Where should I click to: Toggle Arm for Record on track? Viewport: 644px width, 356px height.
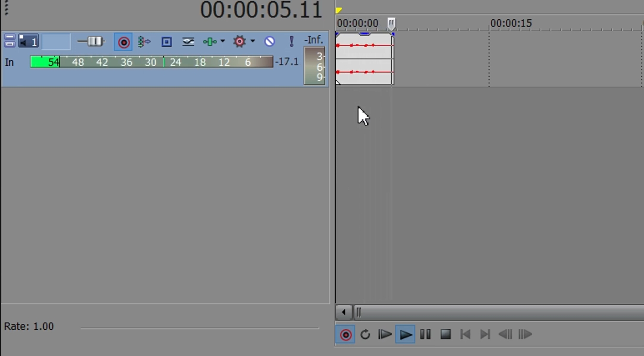point(124,42)
